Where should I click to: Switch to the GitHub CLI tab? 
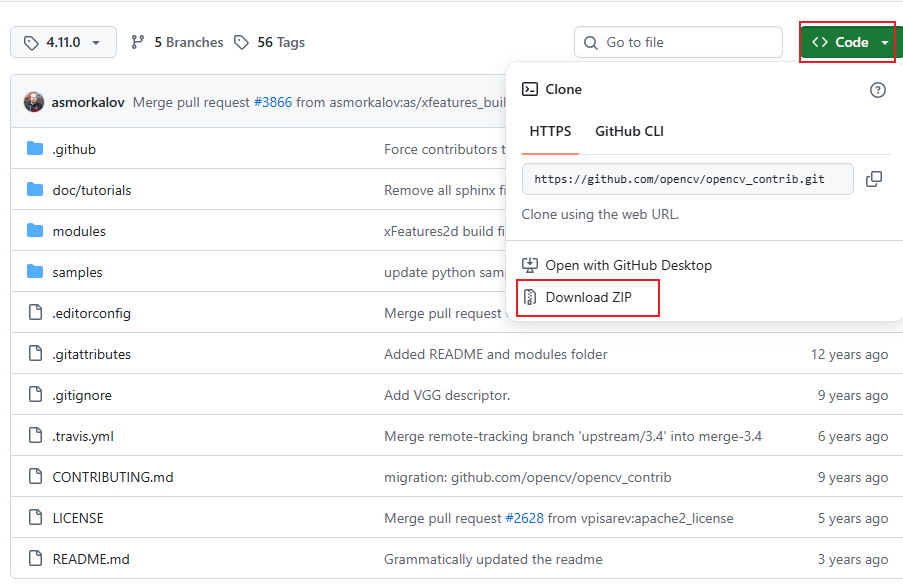click(631, 130)
